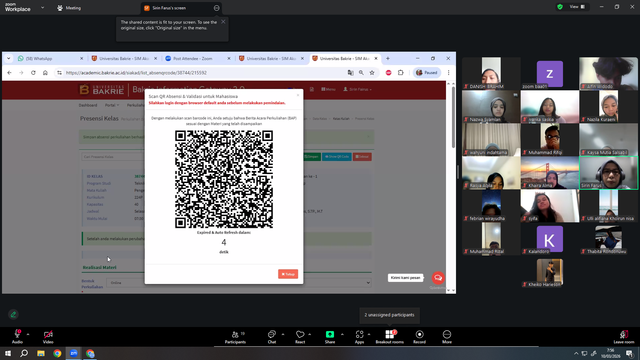The width and height of the screenshot is (640, 360).
Task: Open Sirin Farus user menu
Action: click(358, 89)
